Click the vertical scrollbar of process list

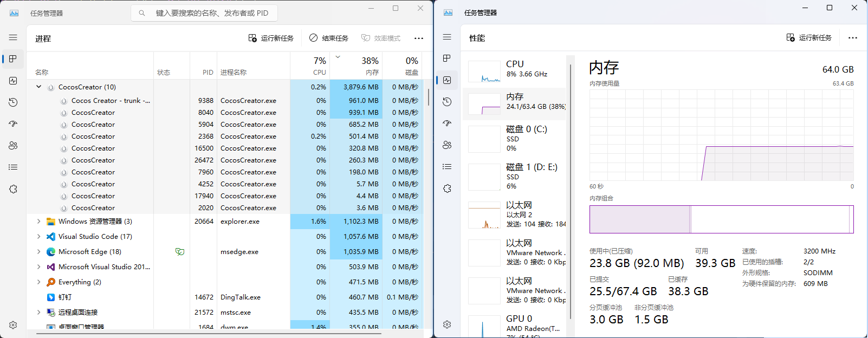pyautogui.click(x=429, y=97)
